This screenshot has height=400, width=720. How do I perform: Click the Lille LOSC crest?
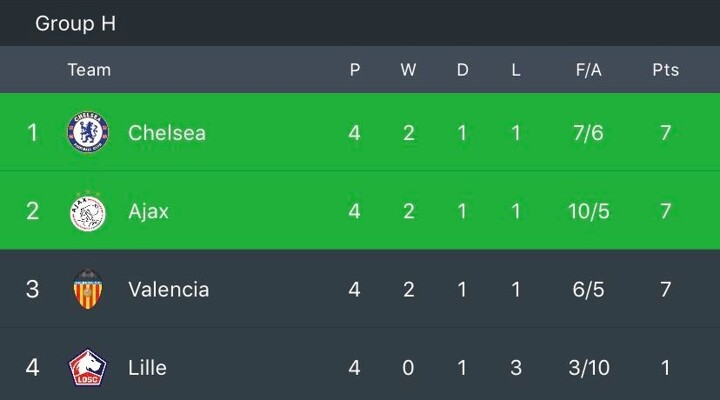[88, 367]
